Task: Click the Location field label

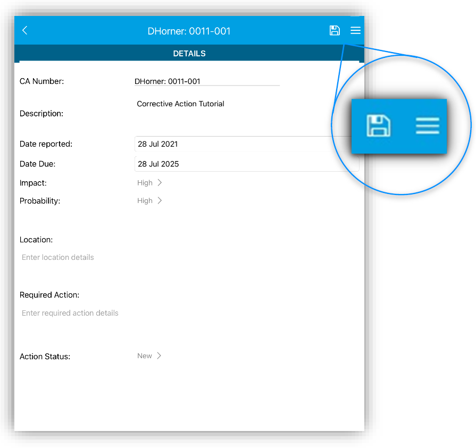Action: (x=36, y=240)
